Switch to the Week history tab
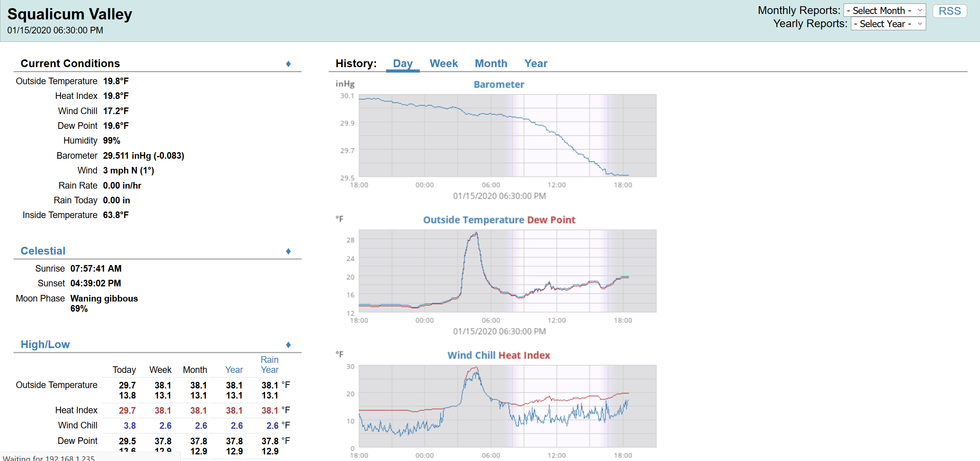Viewport: 980px width, 461px height. click(x=444, y=63)
